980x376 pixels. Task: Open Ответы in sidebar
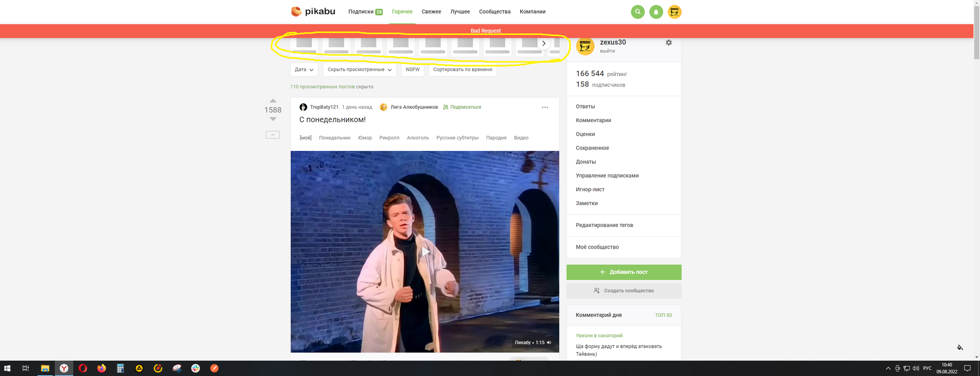[585, 106]
